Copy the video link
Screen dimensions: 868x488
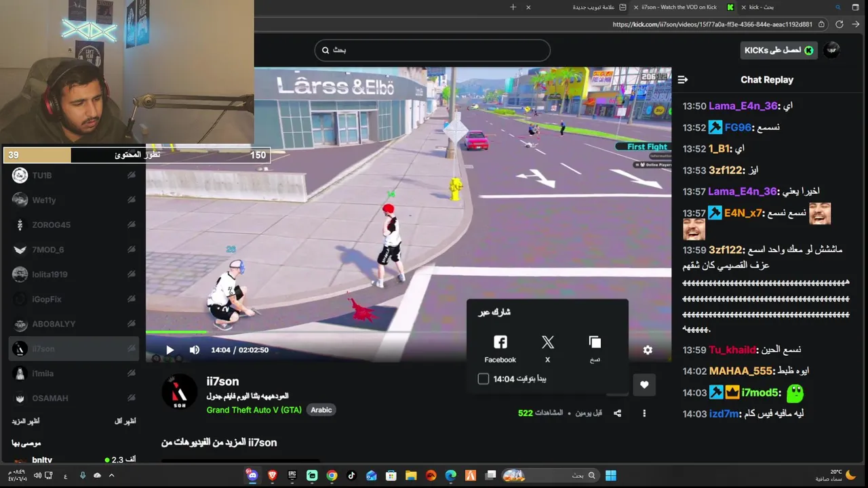[x=595, y=349]
